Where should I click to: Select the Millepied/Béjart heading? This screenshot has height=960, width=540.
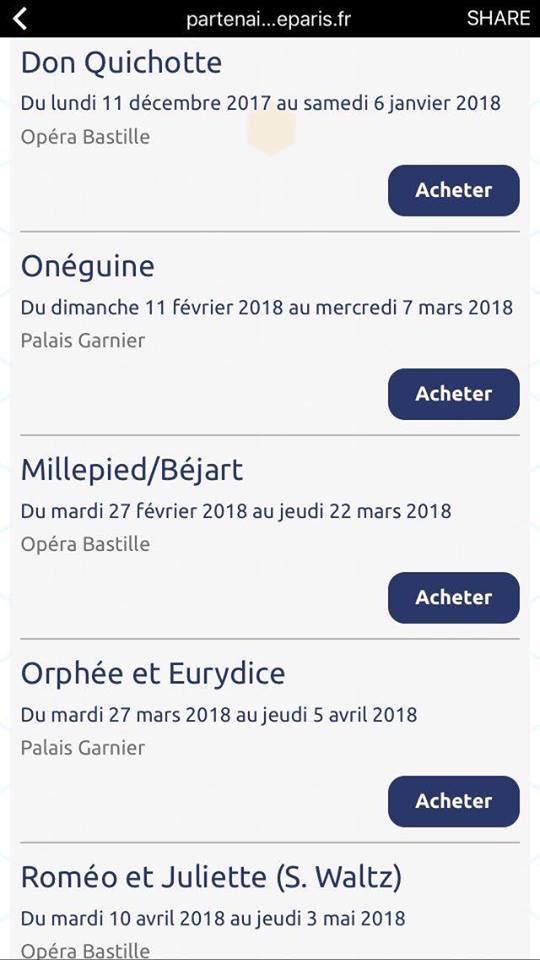132,470
